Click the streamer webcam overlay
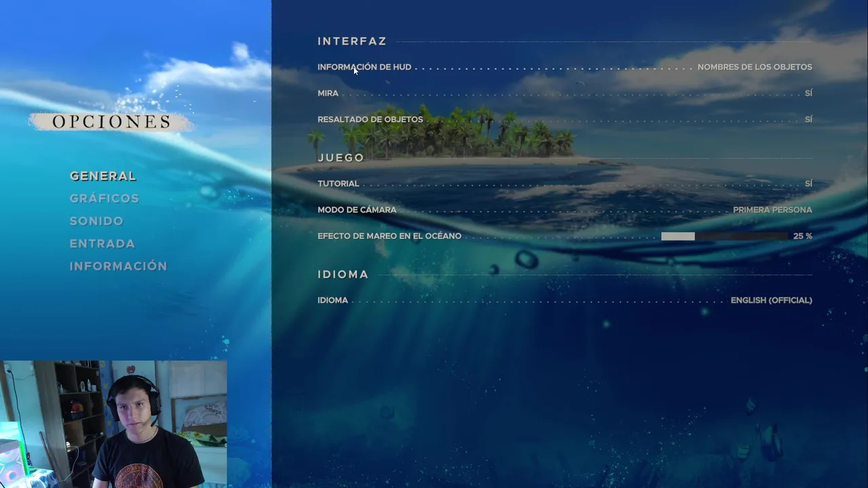 tap(113, 424)
